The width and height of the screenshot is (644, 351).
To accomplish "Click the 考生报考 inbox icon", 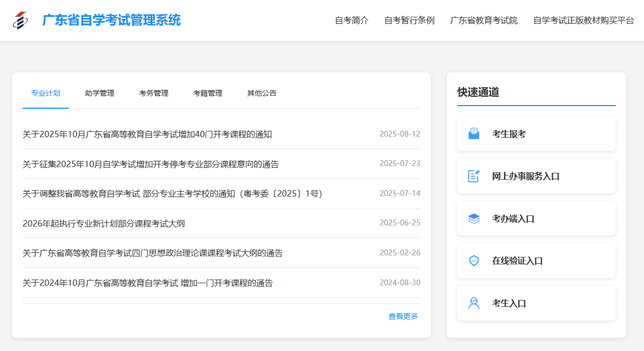I will click(473, 134).
